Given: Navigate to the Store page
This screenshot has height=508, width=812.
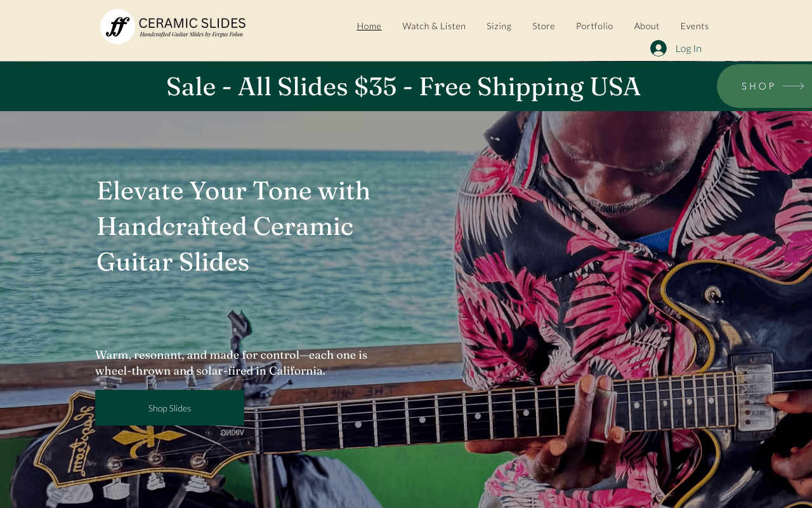Looking at the screenshot, I should (x=544, y=26).
